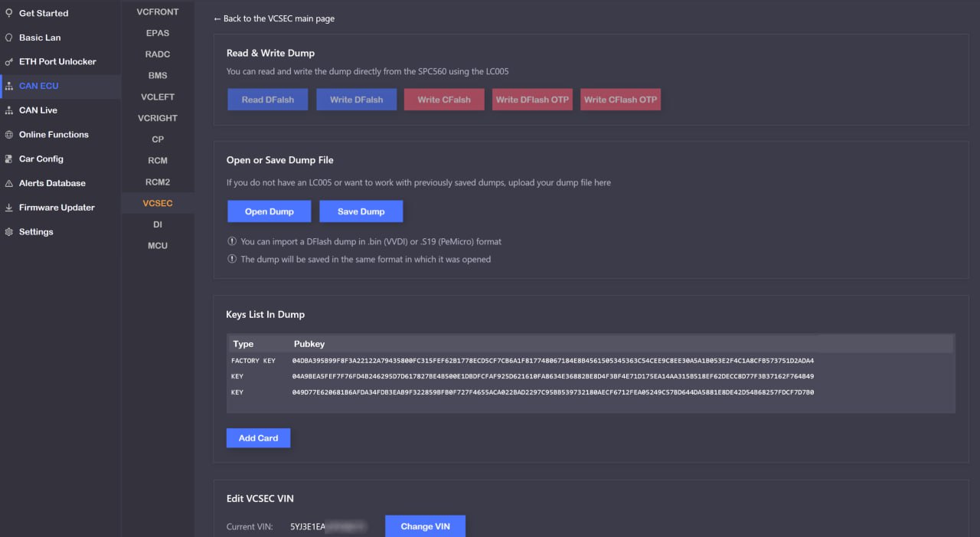
Task: Click the Car Config icon
Action: pyautogui.click(x=9, y=159)
